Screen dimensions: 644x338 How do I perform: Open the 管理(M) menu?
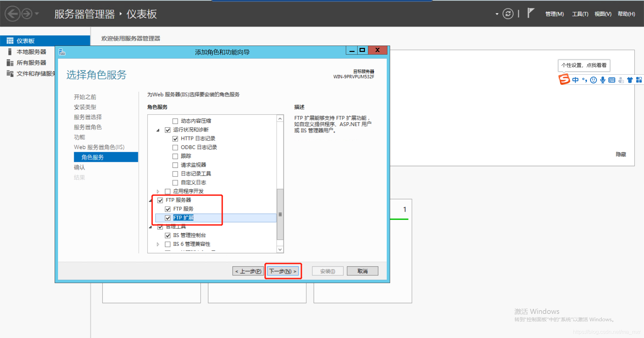pos(554,14)
